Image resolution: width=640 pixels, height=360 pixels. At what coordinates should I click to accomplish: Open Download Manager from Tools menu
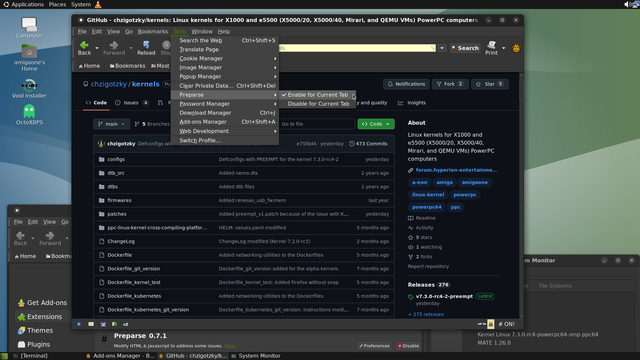(x=225, y=113)
